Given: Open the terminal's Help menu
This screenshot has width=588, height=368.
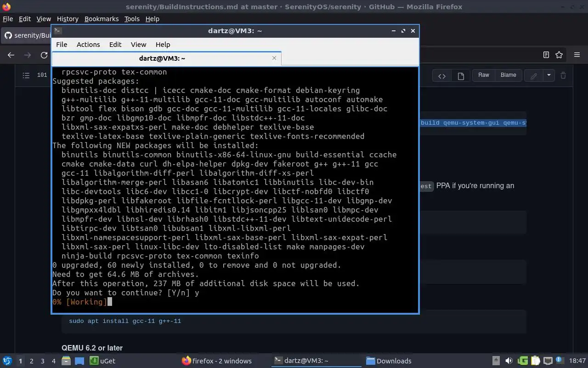Looking at the screenshot, I should (x=163, y=45).
